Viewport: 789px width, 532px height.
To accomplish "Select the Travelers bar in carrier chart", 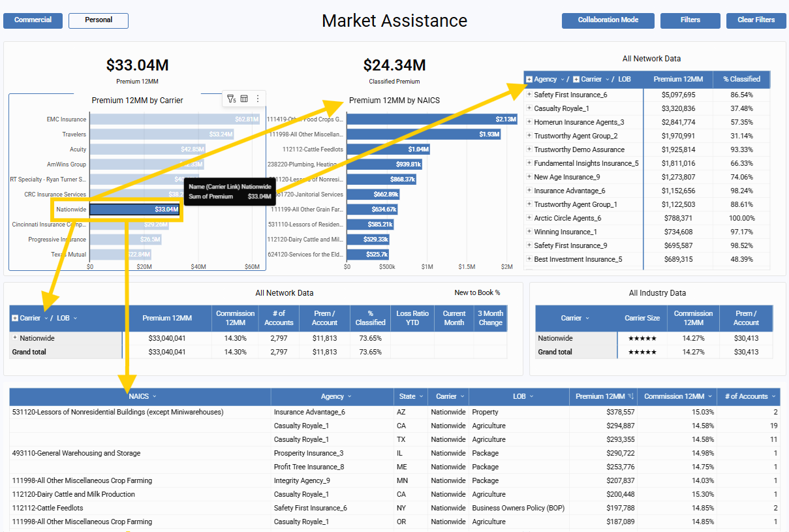I will coord(162,134).
